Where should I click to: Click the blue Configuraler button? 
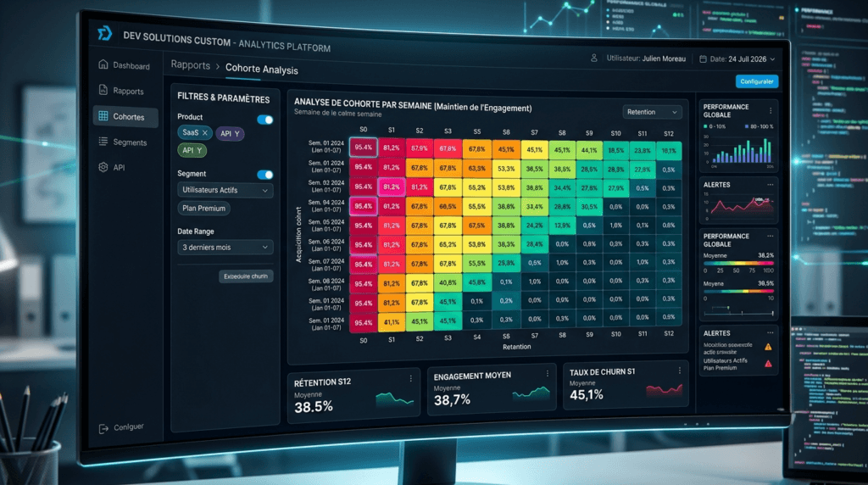click(757, 81)
